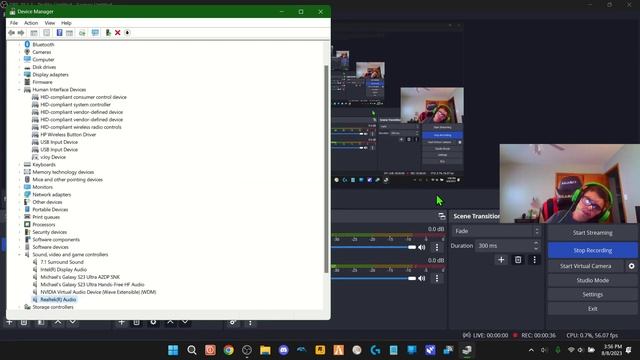
Task: Open options dots of second audio mixer channel
Action: click(437, 278)
